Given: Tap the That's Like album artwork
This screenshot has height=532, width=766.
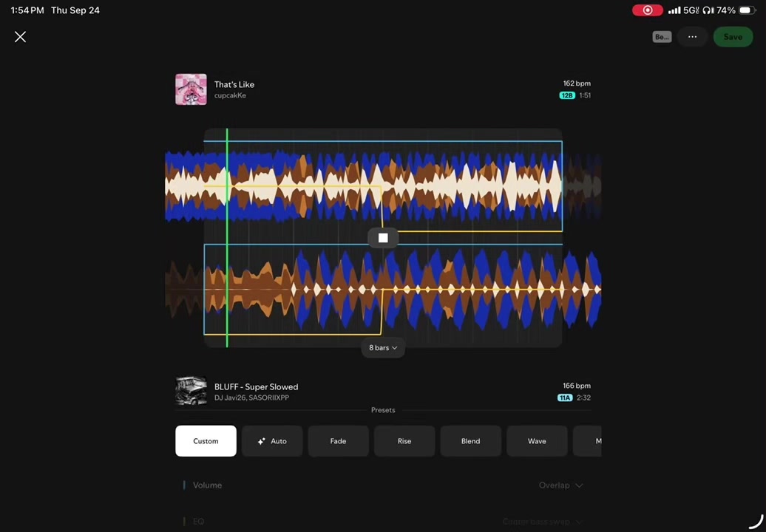Looking at the screenshot, I should [191, 89].
